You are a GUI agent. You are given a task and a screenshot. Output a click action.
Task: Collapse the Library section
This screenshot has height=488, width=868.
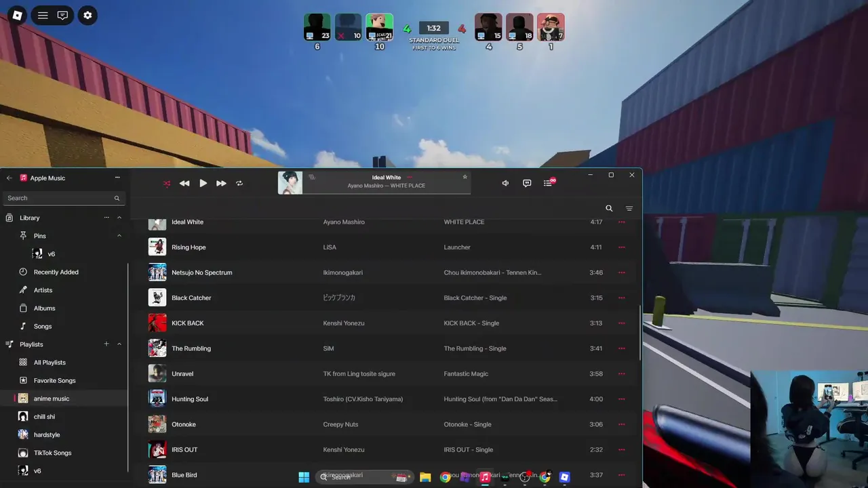pyautogui.click(x=119, y=218)
